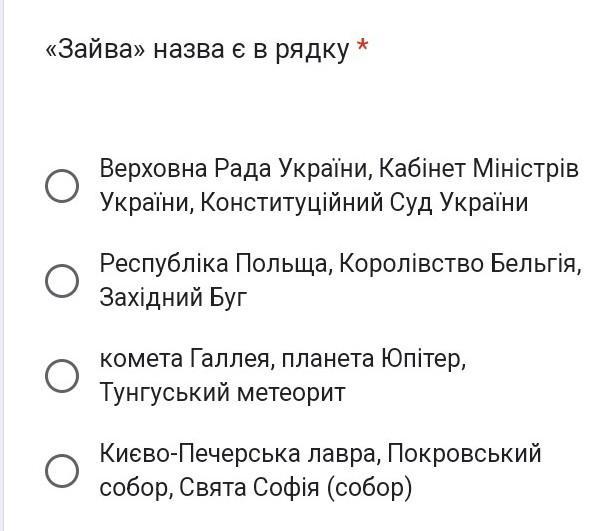Click the word Верховна in first option

(153, 169)
